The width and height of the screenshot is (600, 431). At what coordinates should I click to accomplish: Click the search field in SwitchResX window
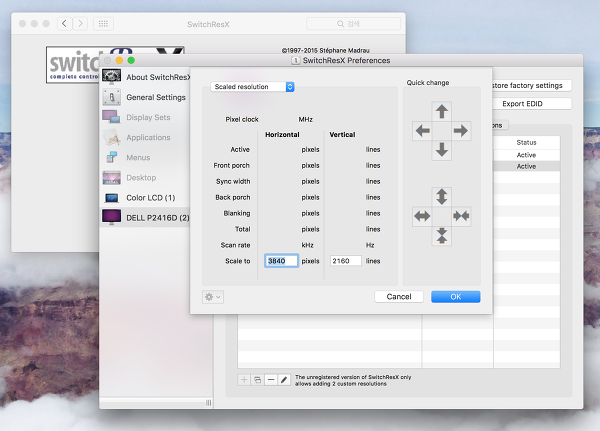tap(353, 24)
